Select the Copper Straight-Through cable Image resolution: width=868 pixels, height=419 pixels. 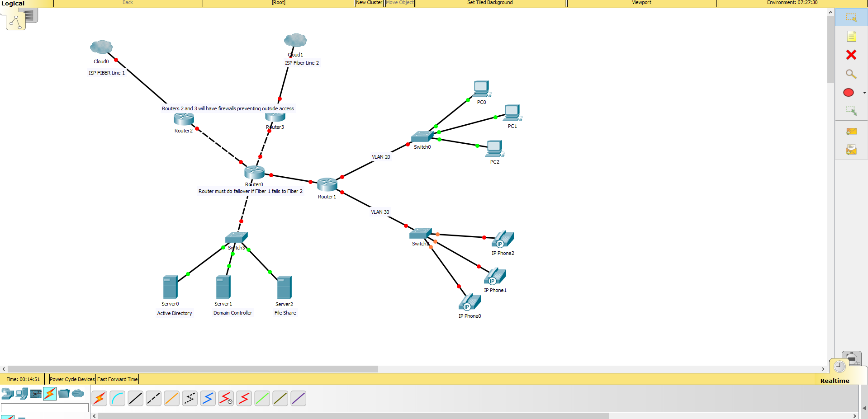(x=135, y=398)
